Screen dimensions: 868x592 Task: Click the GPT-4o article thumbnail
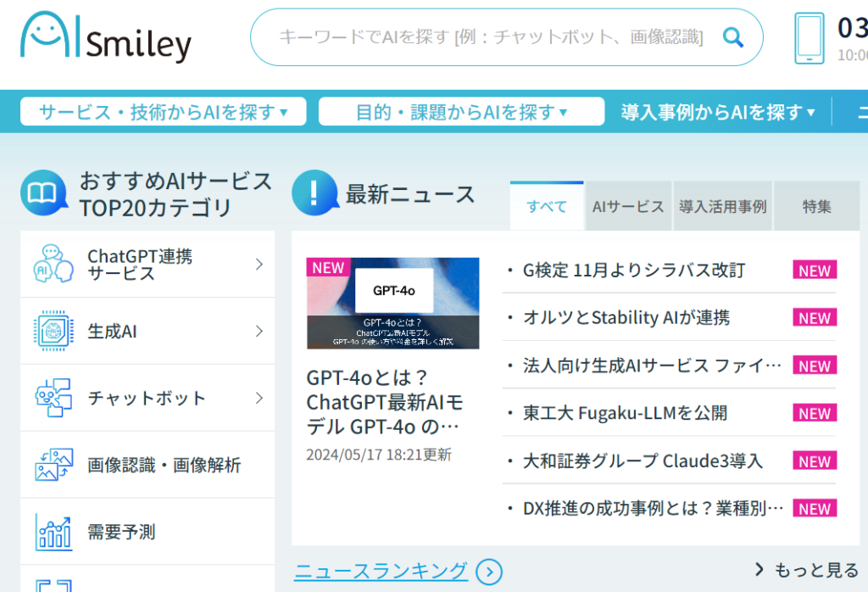click(x=393, y=303)
